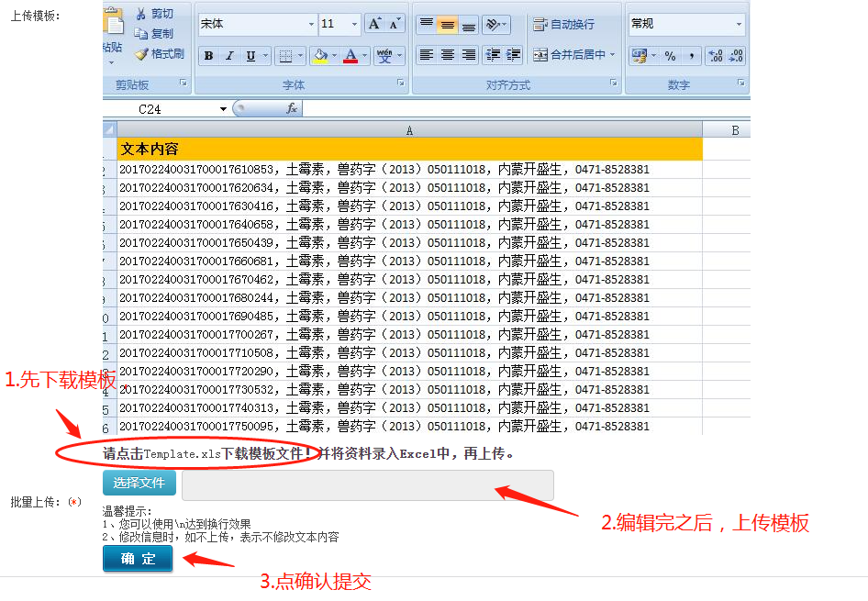This screenshot has width=868, height=601.
Task: Click the Copy (复制) icon
Action: pos(140,34)
